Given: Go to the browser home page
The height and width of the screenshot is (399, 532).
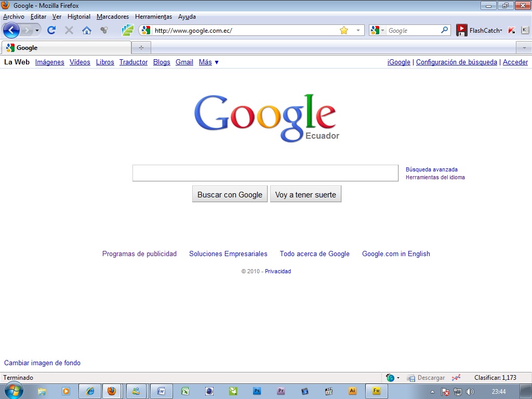Looking at the screenshot, I should (x=87, y=30).
